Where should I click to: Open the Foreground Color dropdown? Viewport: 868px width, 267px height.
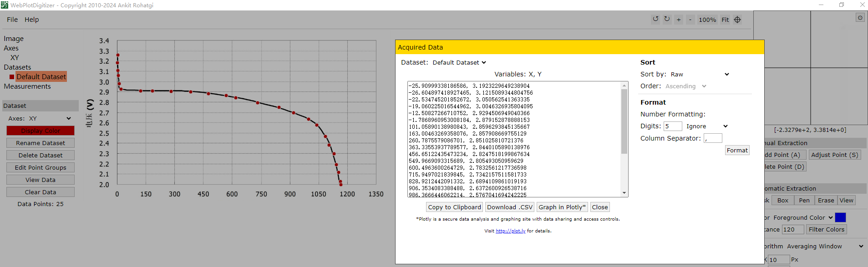pyautogui.click(x=803, y=217)
